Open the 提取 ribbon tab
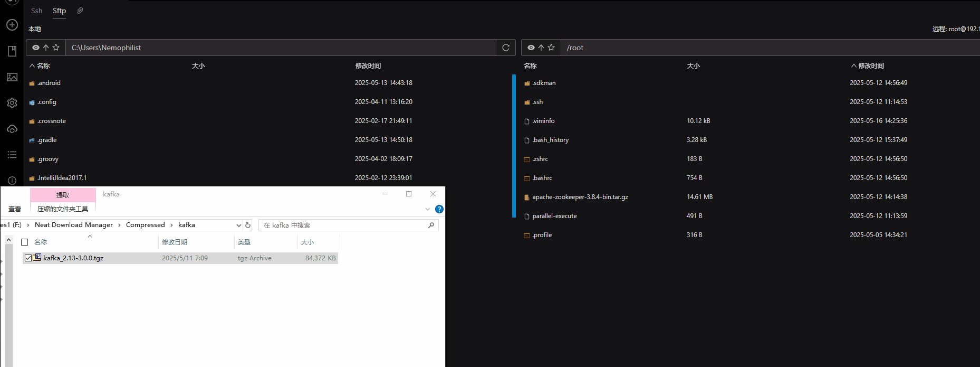This screenshot has width=980, height=367. [63, 195]
